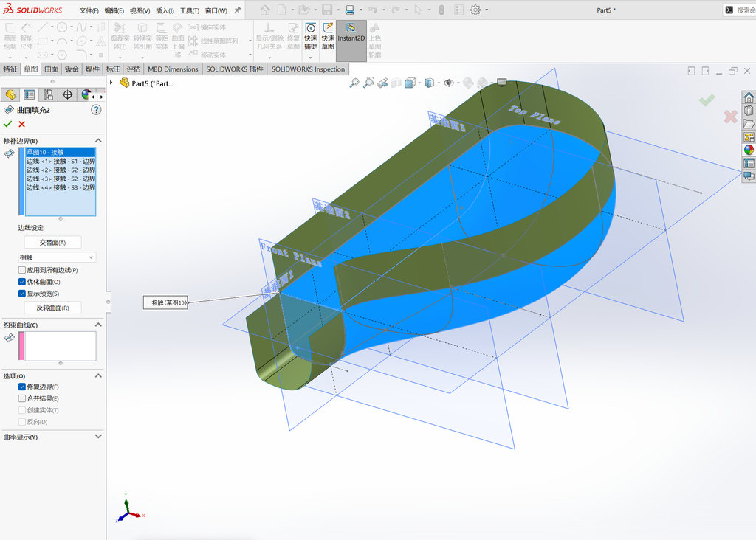Click Zoom to Area icon

click(368, 83)
